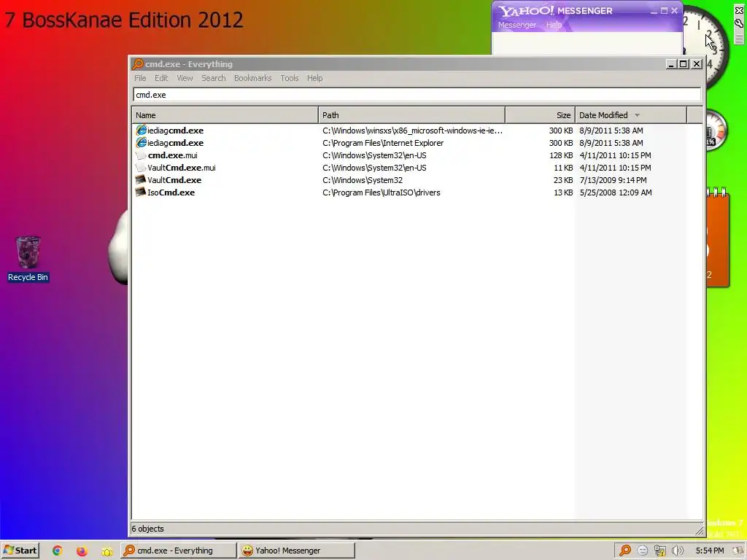747x560 pixels.
Task: Open the Help menu in Yahoo Messenger window
Action: (554, 25)
